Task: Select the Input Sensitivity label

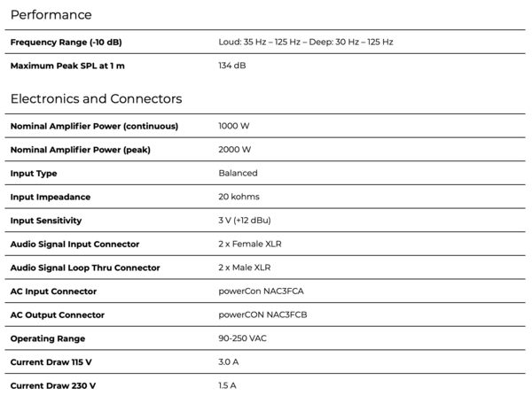Action: pos(46,221)
